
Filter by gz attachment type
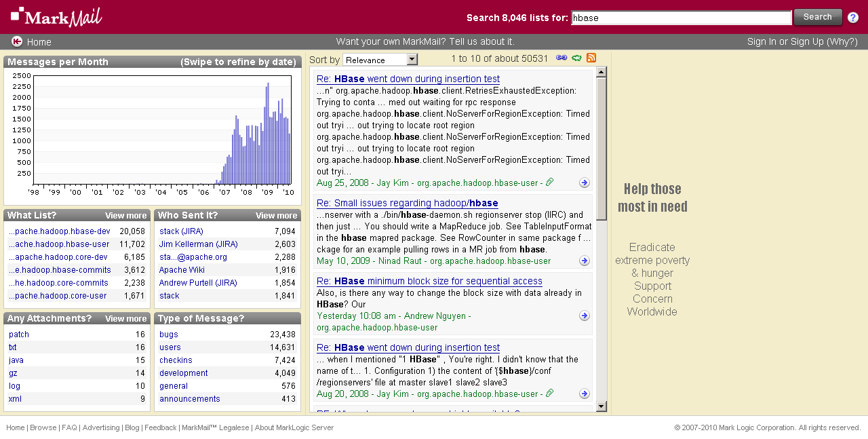[x=14, y=373]
